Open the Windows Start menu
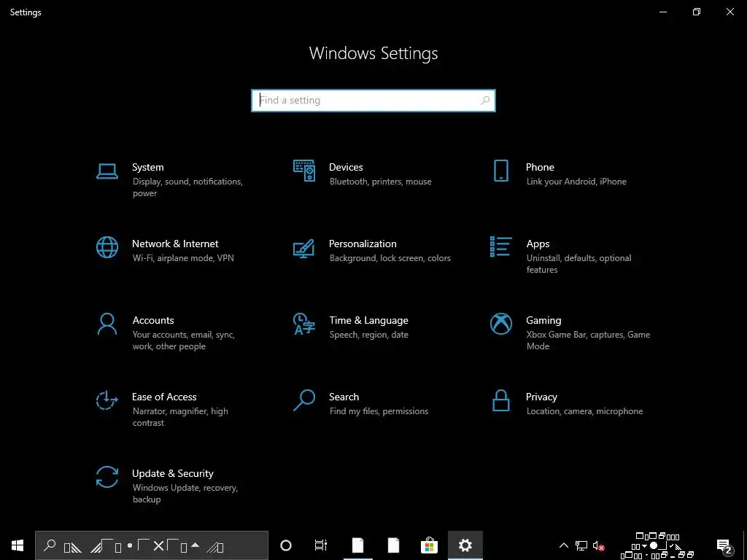This screenshot has height=560, width=747. coord(18,545)
